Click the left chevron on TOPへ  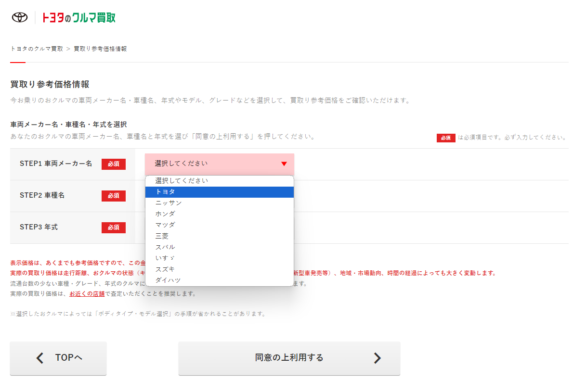click(x=40, y=358)
